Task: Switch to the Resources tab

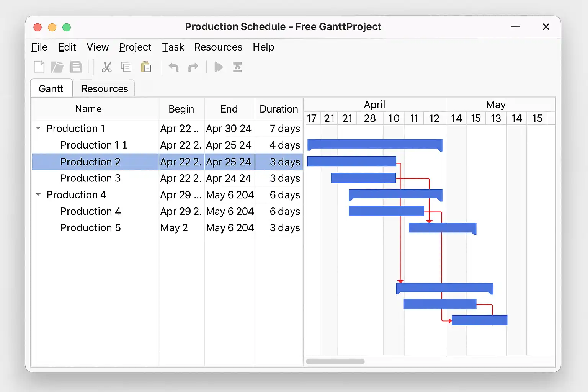Action: [105, 89]
